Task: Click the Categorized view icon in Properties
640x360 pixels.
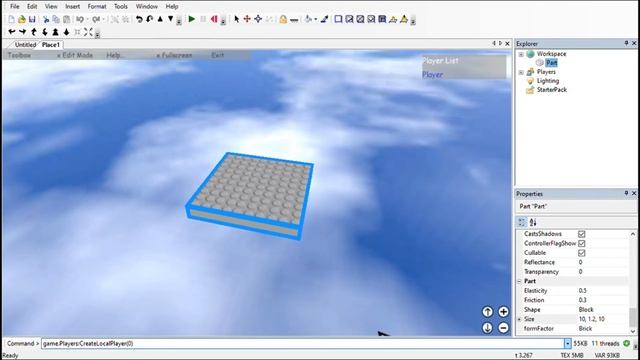Action: (x=522, y=222)
